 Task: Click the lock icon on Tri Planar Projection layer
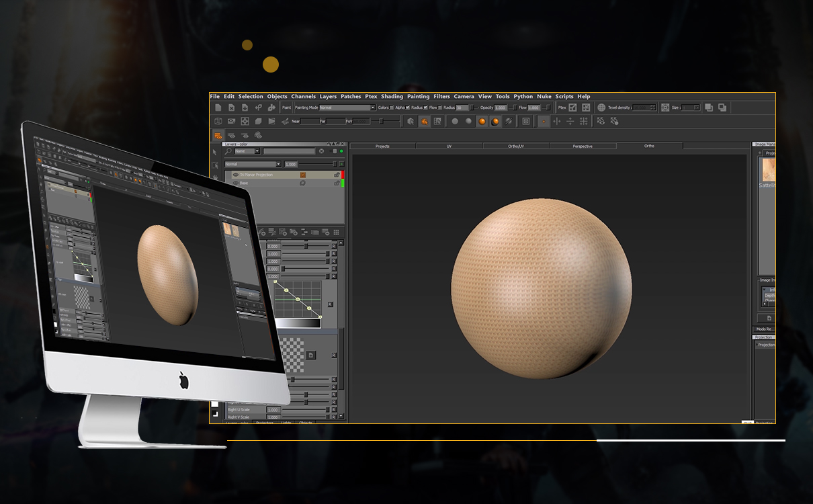tap(337, 175)
